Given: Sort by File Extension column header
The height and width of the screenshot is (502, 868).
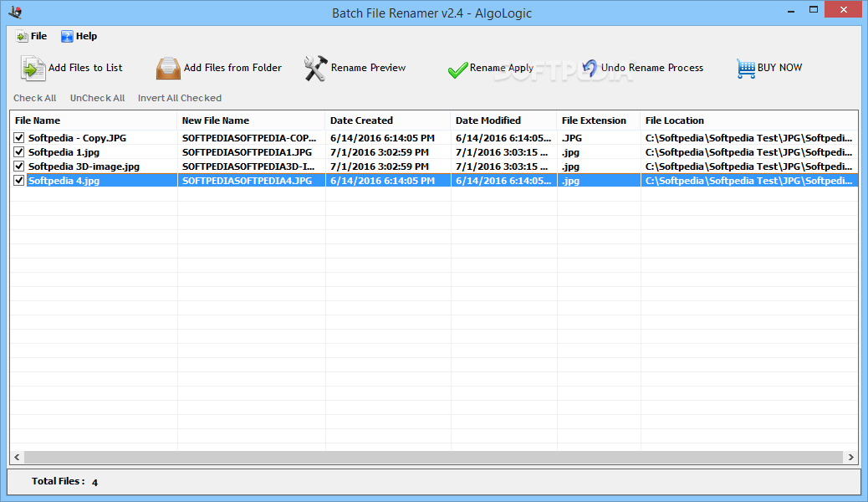Looking at the screenshot, I should pyautogui.click(x=599, y=120).
